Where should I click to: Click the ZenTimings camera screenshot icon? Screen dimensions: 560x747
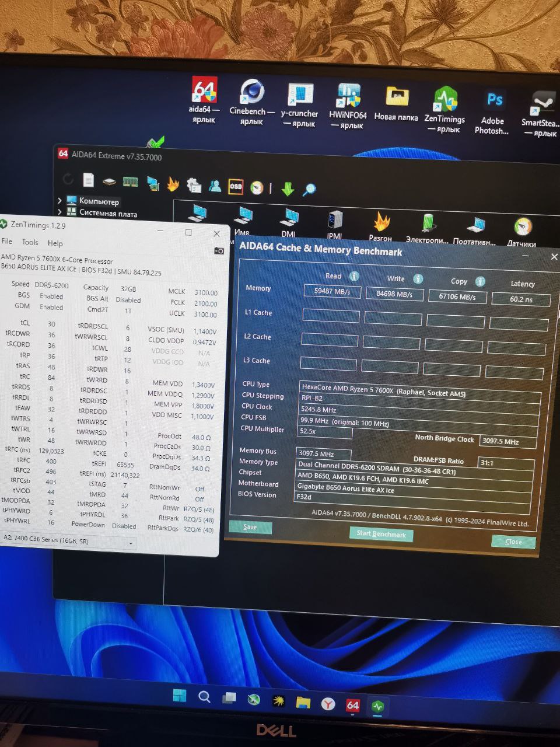(219, 250)
